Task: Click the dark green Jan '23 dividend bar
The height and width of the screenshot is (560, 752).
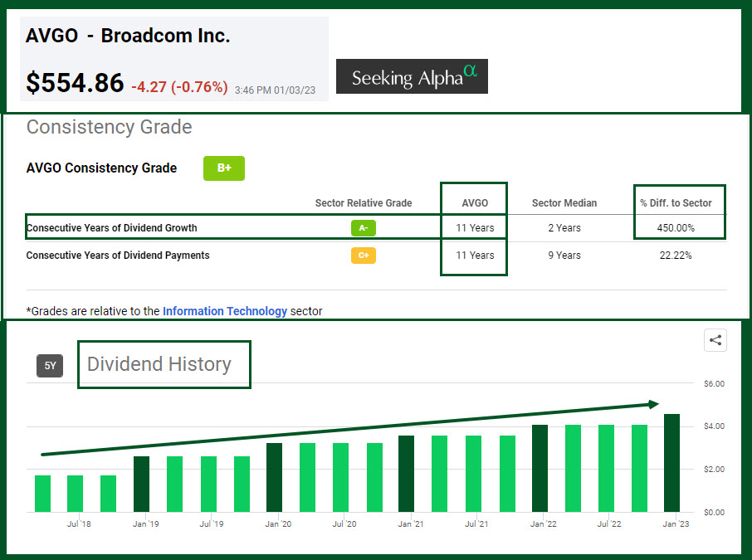Action: click(671, 463)
